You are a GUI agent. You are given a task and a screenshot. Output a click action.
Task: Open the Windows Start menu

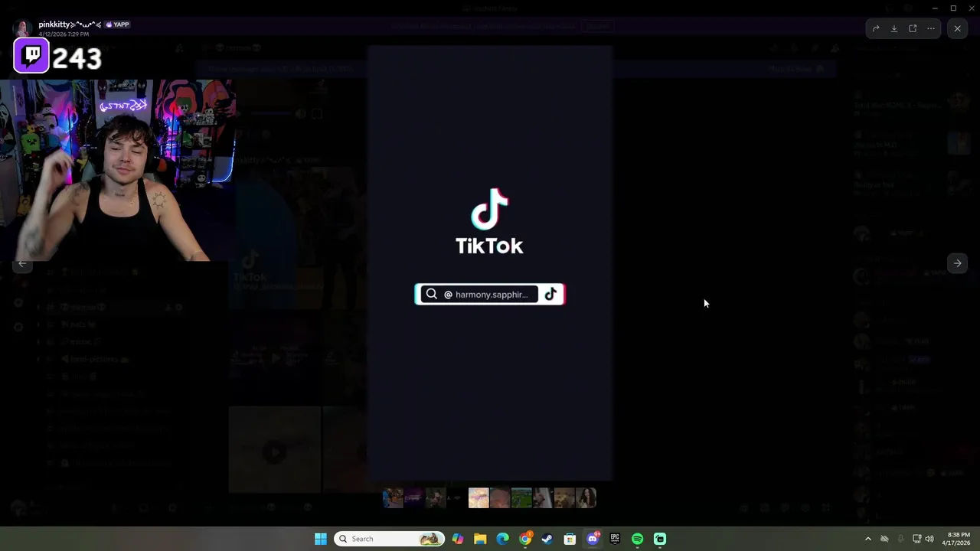[x=321, y=539]
